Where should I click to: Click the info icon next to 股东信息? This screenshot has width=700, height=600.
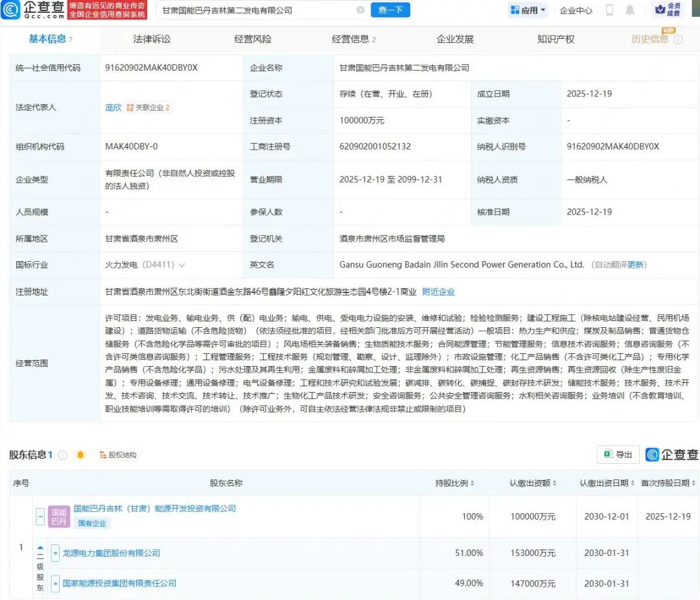pyautogui.click(x=63, y=455)
